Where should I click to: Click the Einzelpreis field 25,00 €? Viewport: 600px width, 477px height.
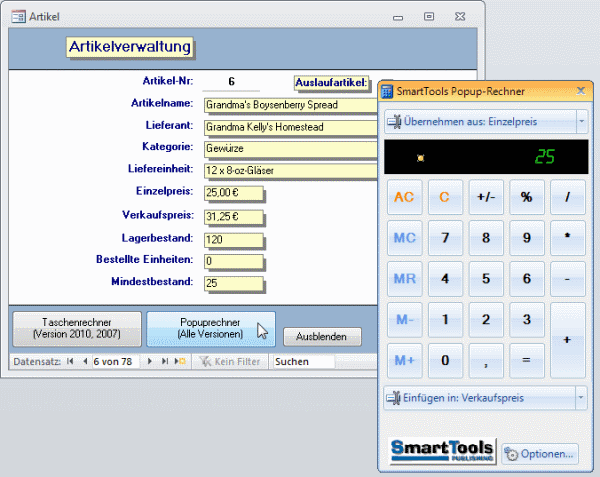(234, 193)
